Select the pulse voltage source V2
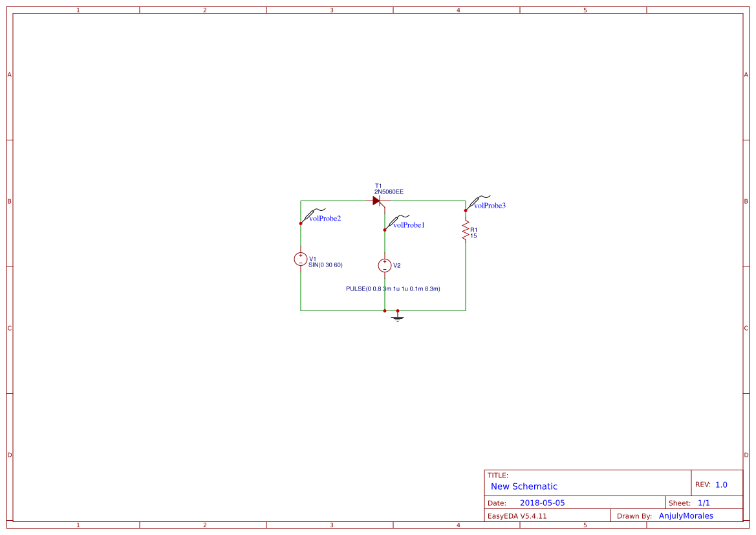This screenshot has width=756, height=535. (x=386, y=265)
